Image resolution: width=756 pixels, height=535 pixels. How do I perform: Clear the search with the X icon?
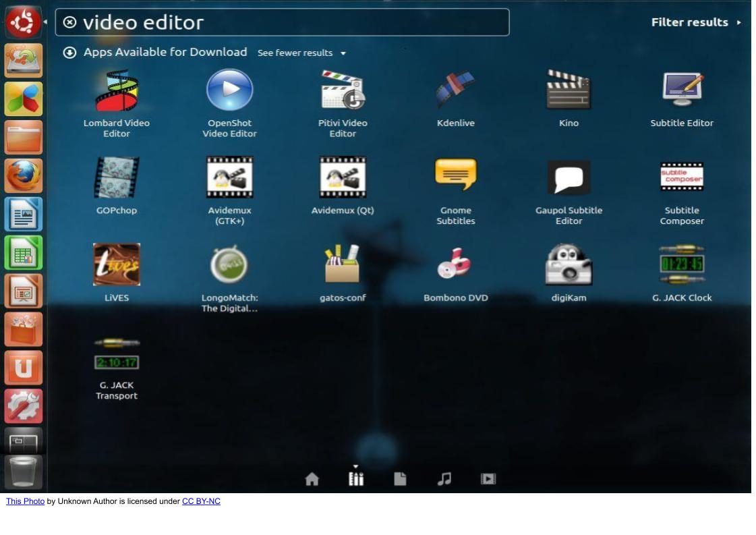(69, 22)
